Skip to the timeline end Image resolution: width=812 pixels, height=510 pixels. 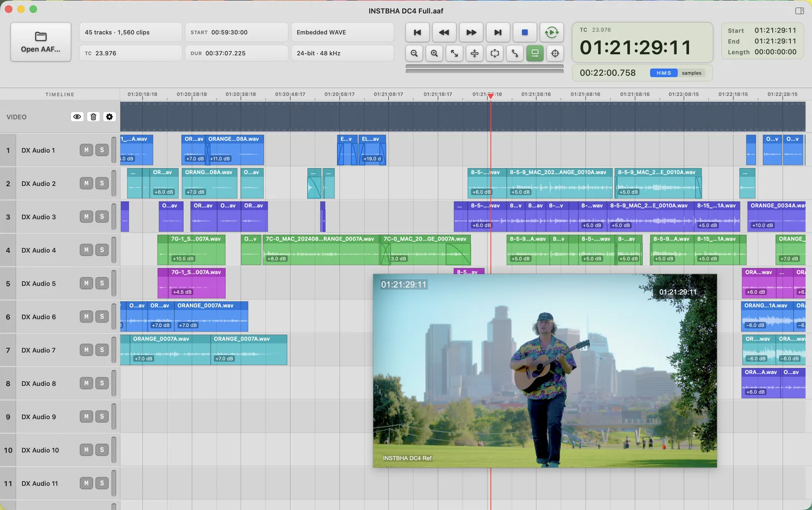coord(498,33)
